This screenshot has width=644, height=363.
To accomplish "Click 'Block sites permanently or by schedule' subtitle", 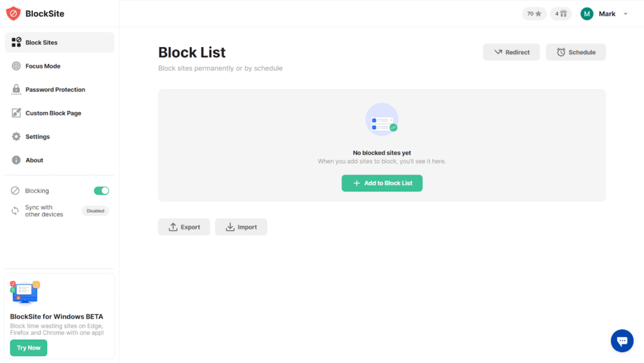I will click(220, 68).
